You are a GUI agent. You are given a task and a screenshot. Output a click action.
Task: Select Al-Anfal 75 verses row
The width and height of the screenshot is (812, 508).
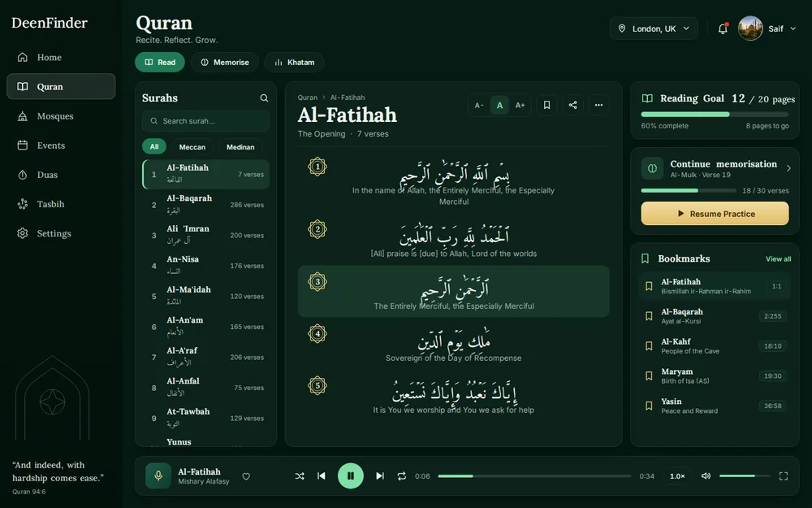(x=205, y=387)
